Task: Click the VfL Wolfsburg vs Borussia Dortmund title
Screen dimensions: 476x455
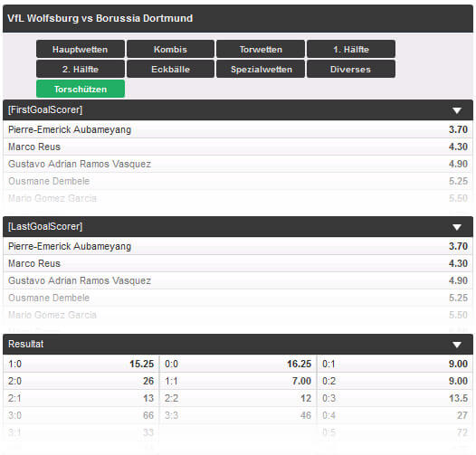Action: pos(100,18)
